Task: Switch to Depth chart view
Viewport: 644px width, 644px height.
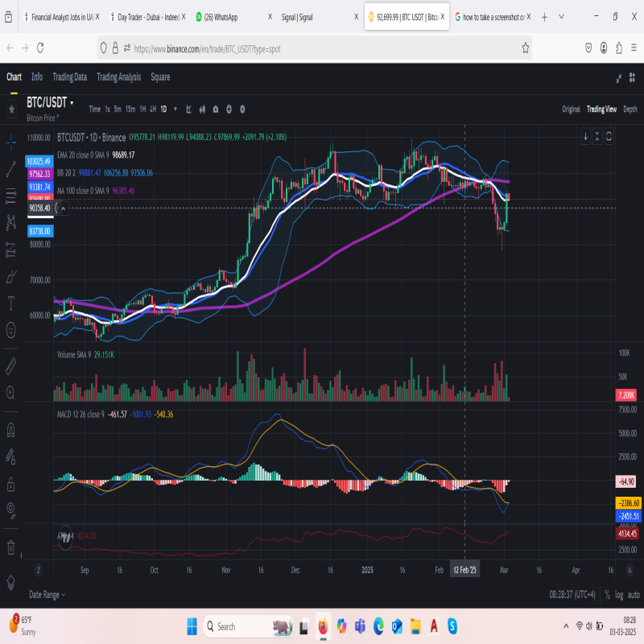Action: pyautogui.click(x=630, y=109)
